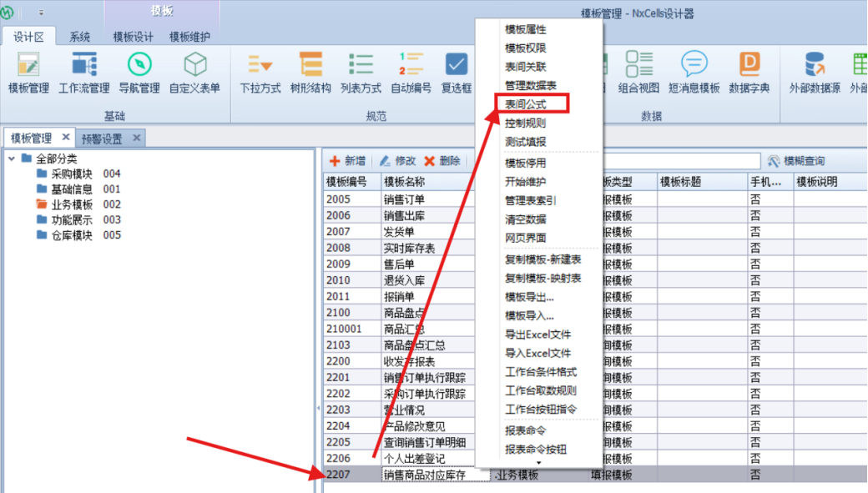868x493 pixels.
Task: Collapse the 全部分类 tree node
Action: [x=12, y=158]
